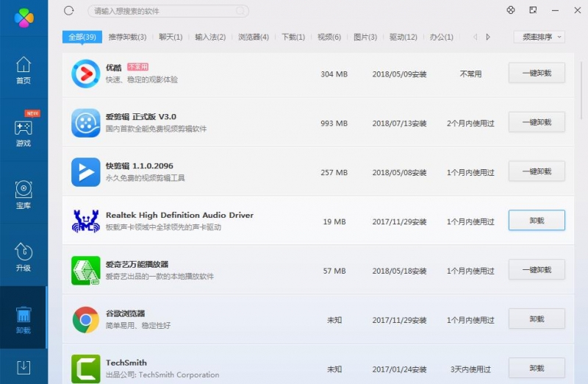Click 一键卸载 for 优酷
Image resolution: width=588 pixels, height=384 pixels.
(537, 73)
